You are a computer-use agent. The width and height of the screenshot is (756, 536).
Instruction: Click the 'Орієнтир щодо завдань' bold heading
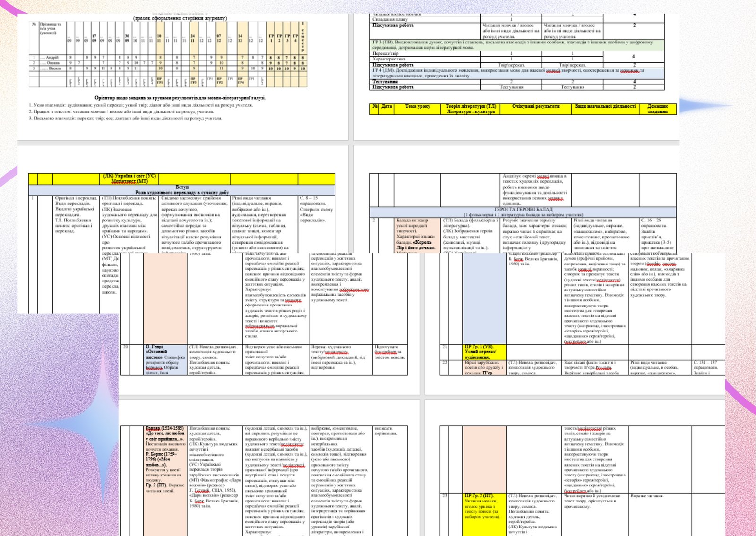(x=180, y=98)
